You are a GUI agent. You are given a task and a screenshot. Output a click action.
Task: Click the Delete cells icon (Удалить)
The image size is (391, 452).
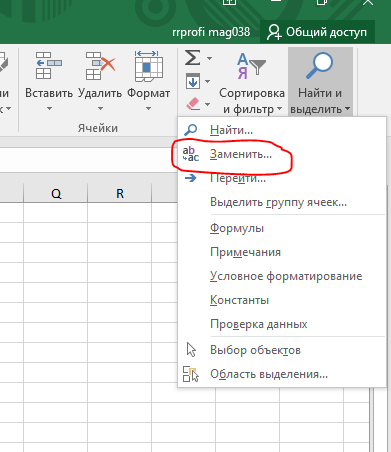[100, 65]
